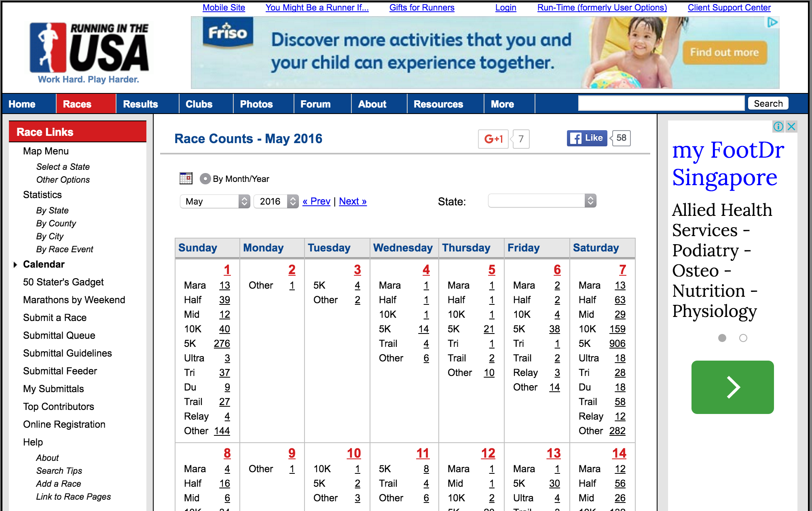Click the calendar icon above month selector

[186, 178]
